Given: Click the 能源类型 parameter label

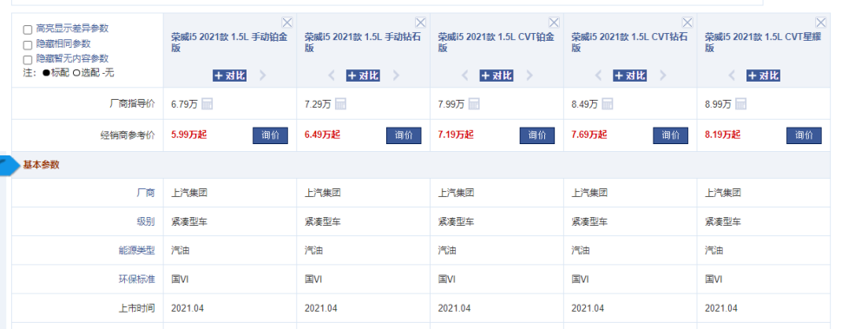Looking at the screenshot, I should point(137,250).
